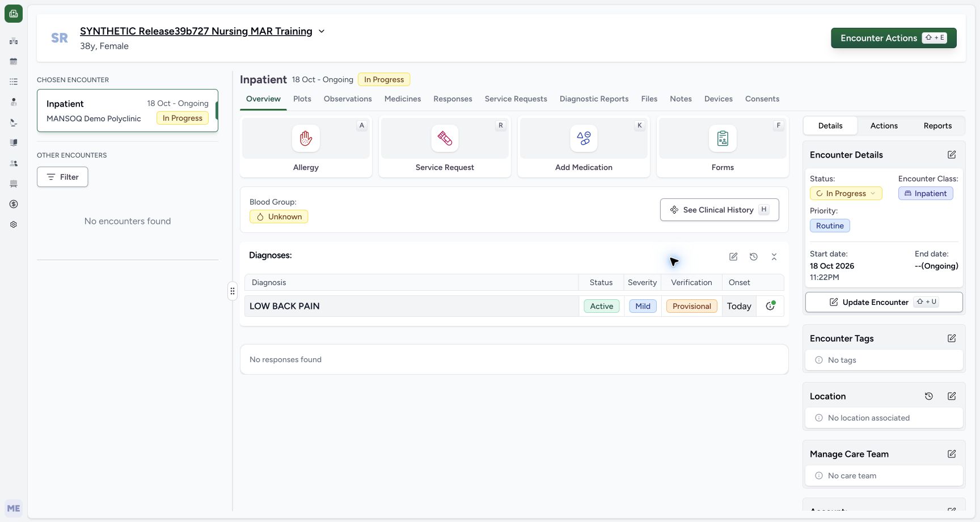
Task: Edit Manage Care Team pencil icon
Action: [x=952, y=454]
